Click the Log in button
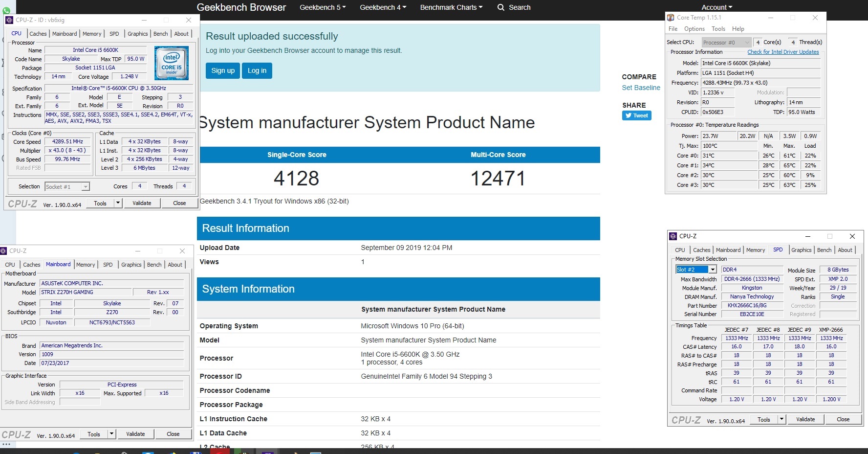Image resolution: width=868 pixels, height=454 pixels. 257,70
